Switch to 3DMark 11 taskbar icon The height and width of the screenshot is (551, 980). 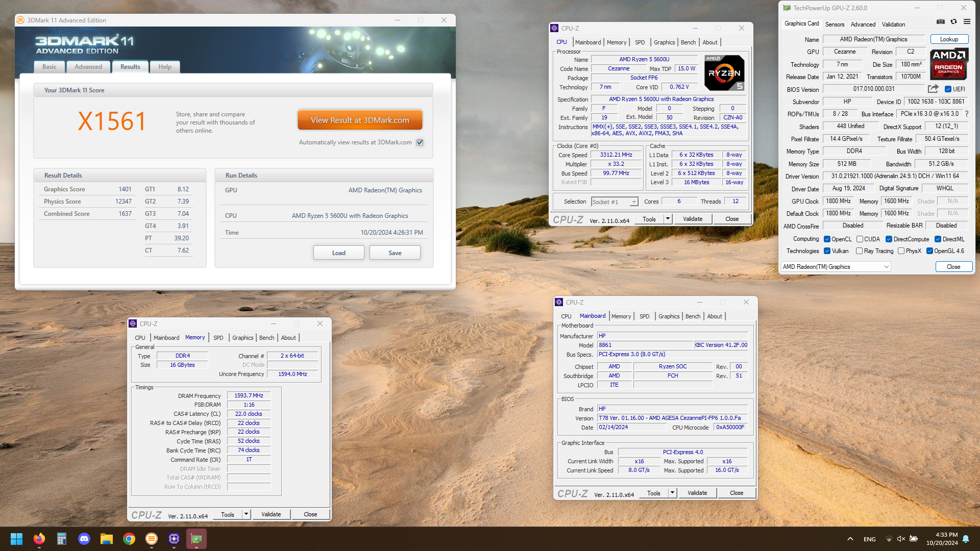(x=152, y=539)
